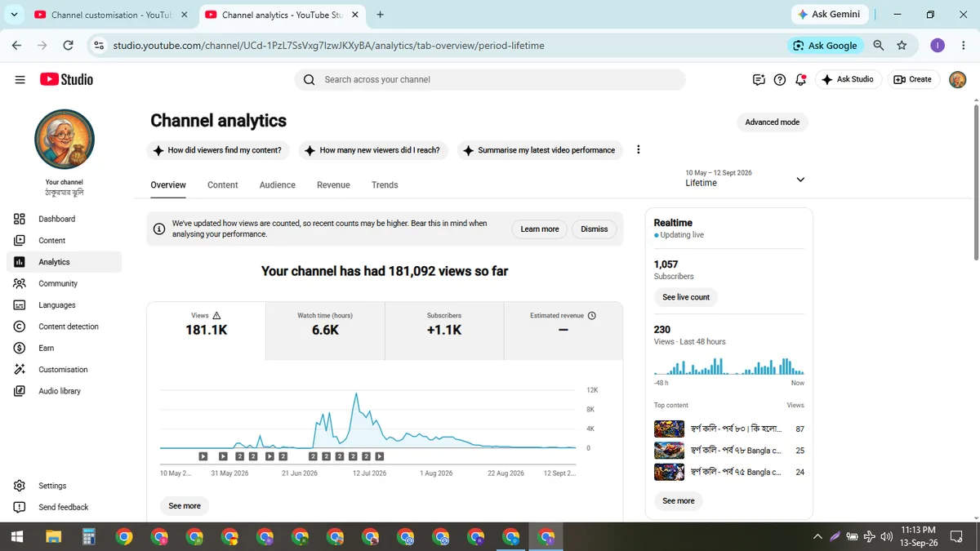Screen dimensions: 980x551
Task: Bookmark this page with the star icon
Action: coord(902,46)
